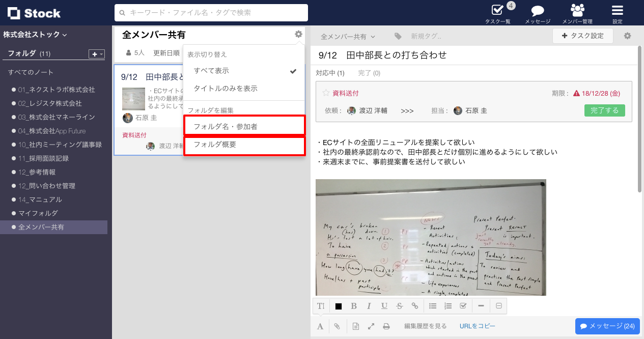Expand the note with the fullscreen icon
The image size is (644, 339).
point(371,326)
